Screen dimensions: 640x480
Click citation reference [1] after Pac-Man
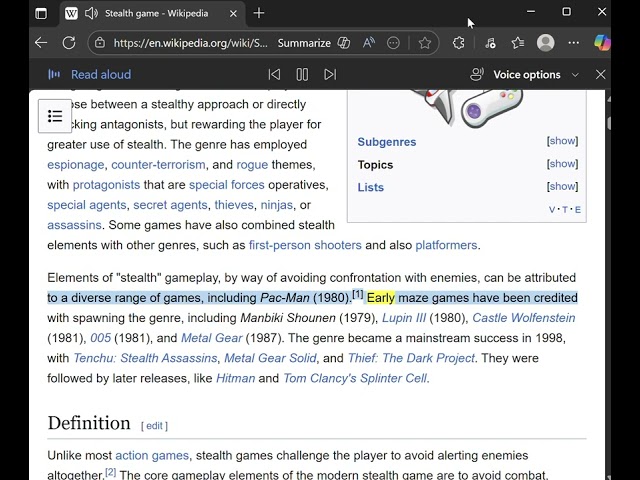point(358,294)
